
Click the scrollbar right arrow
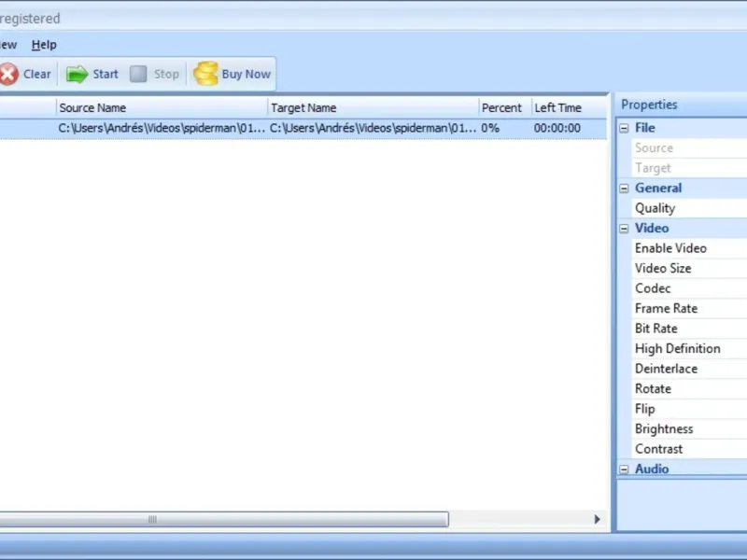click(597, 519)
